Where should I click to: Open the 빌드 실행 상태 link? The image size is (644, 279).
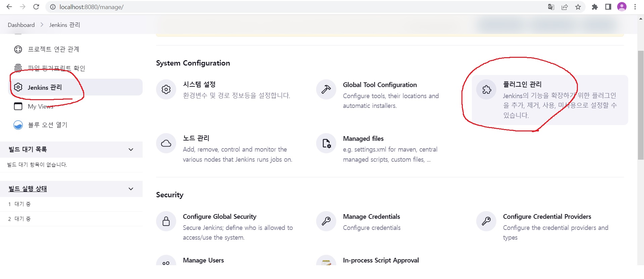[28, 189]
